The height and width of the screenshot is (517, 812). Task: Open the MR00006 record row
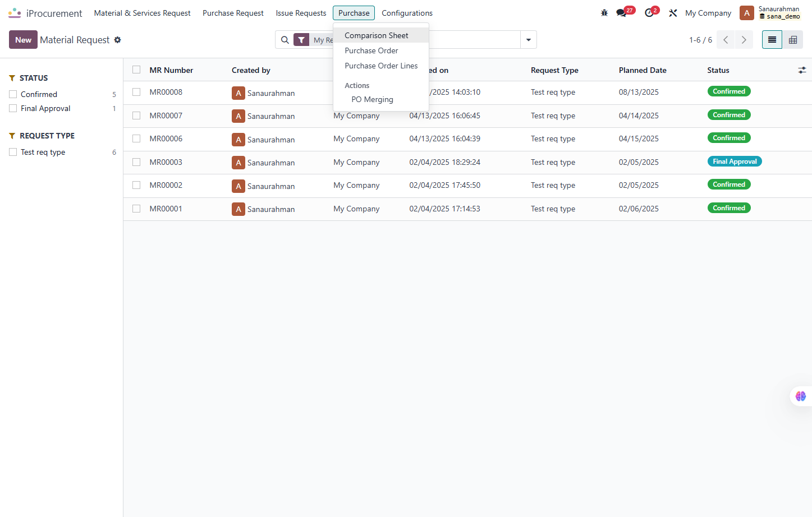point(467,139)
